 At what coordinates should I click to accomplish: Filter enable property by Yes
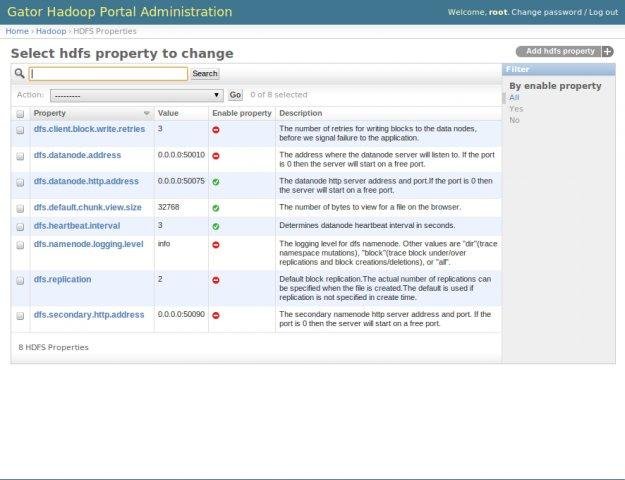[x=516, y=108]
